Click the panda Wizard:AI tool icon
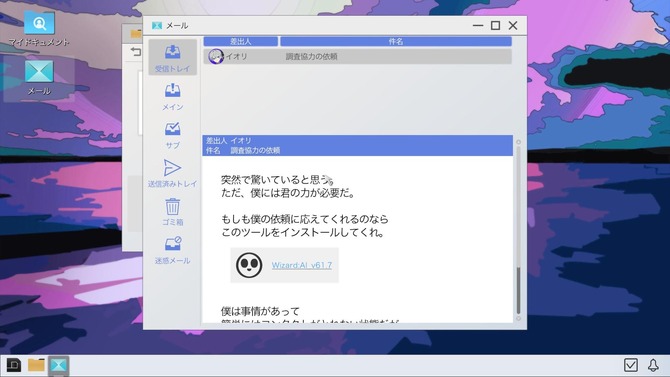 click(x=249, y=265)
